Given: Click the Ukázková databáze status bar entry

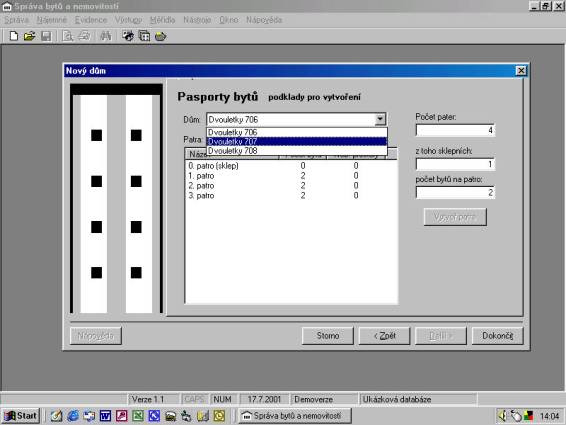Looking at the screenshot, I should coord(418,399).
